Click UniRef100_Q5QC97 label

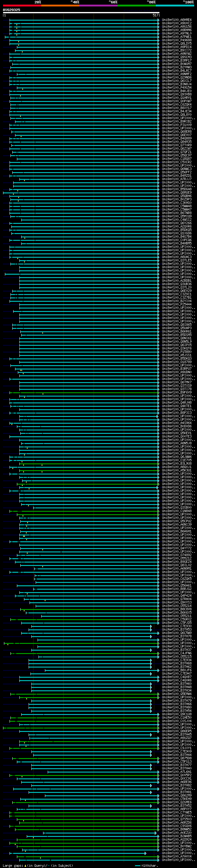pyautogui.click(x=177, y=155)
